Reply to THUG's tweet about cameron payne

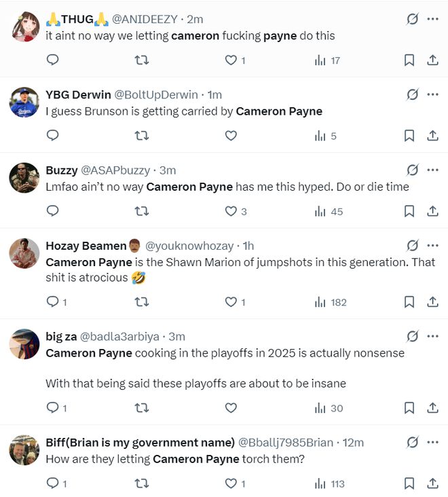point(53,60)
